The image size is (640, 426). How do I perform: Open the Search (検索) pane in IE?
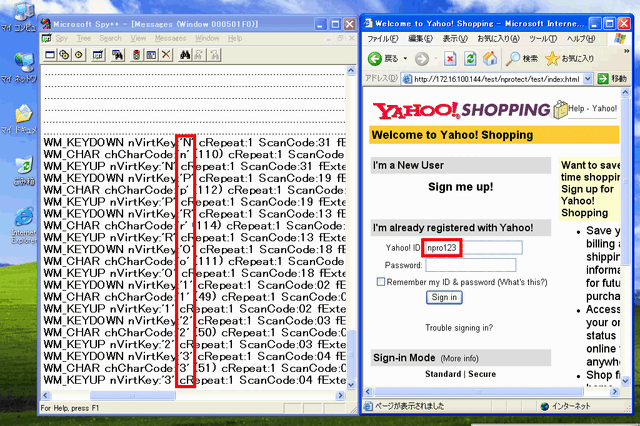[x=522, y=59]
